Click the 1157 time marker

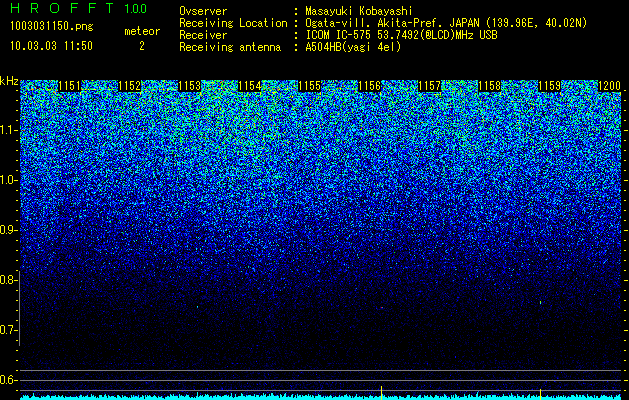click(x=430, y=86)
